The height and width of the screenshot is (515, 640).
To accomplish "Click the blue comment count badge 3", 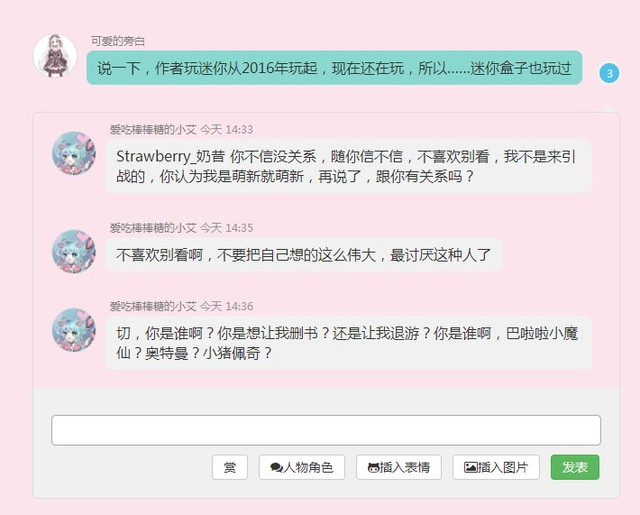I will tap(609, 73).
